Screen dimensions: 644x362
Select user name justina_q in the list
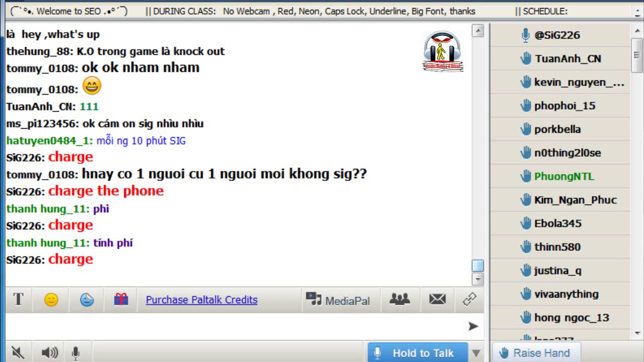click(x=557, y=270)
